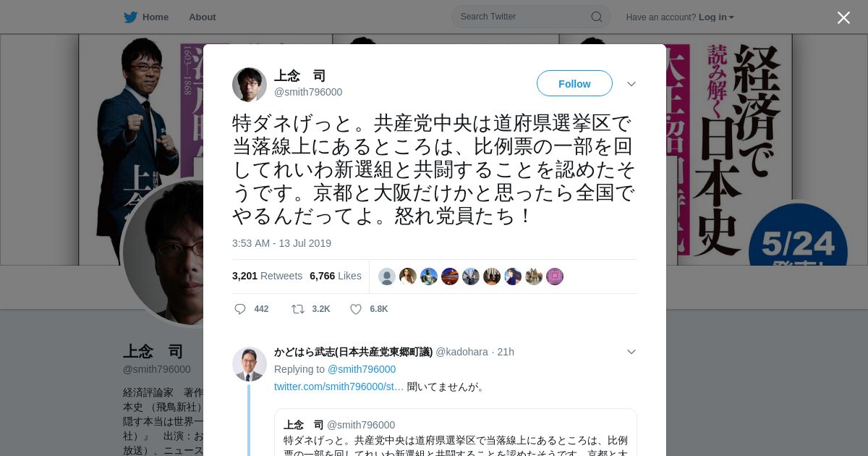The height and width of the screenshot is (456, 868).
Task: Open the About menu item
Action: coord(203,17)
